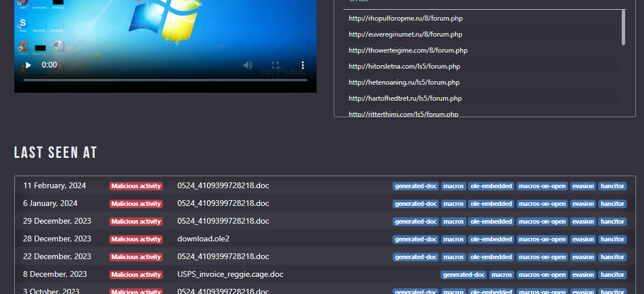Click generated-doc tag on USPS invoice row
Viewport: 644px width, 294px height.
coord(463,274)
